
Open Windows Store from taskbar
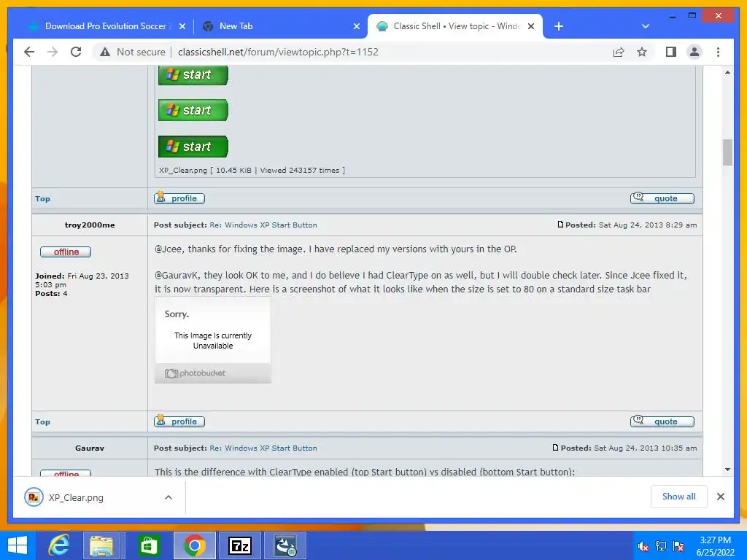pyautogui.click(x=149, y=545)
